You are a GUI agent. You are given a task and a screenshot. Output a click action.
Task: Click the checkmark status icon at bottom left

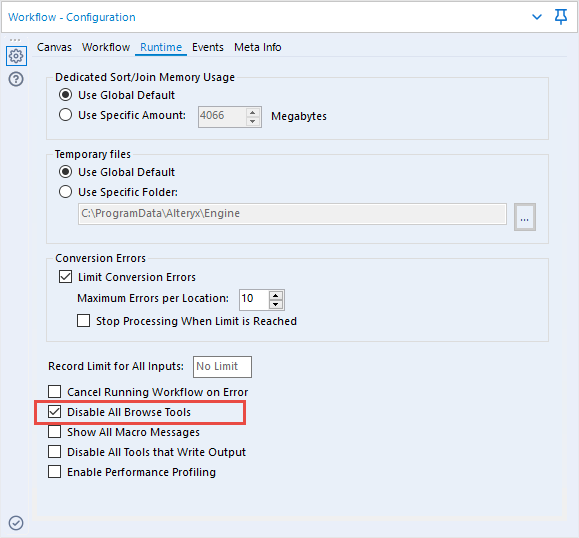tap(16, 523)
